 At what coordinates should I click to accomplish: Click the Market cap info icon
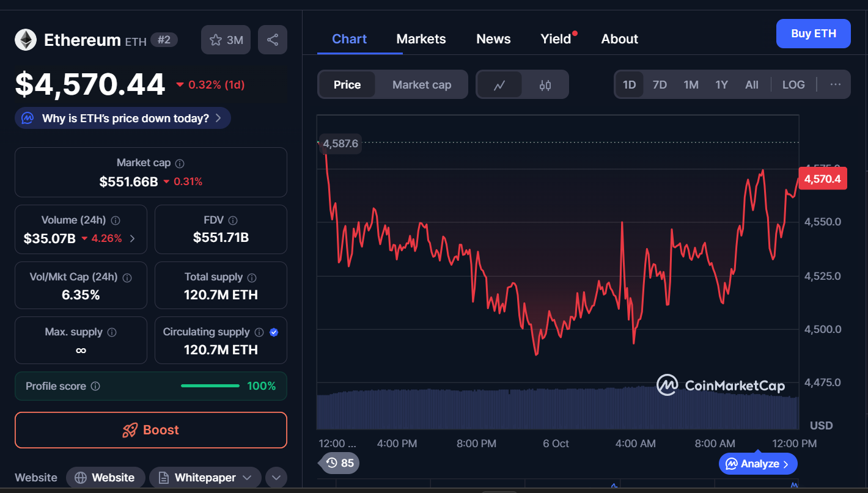(x=180, y=164)
